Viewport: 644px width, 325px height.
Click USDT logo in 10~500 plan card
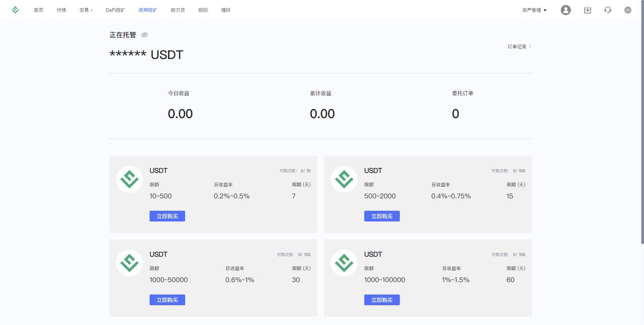129,179
